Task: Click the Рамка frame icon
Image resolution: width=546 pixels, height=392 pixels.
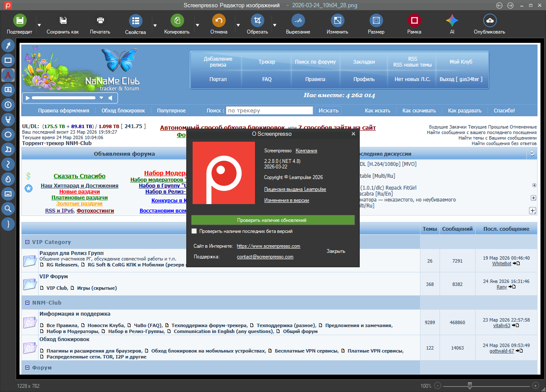Action: [x=414, y=20]
